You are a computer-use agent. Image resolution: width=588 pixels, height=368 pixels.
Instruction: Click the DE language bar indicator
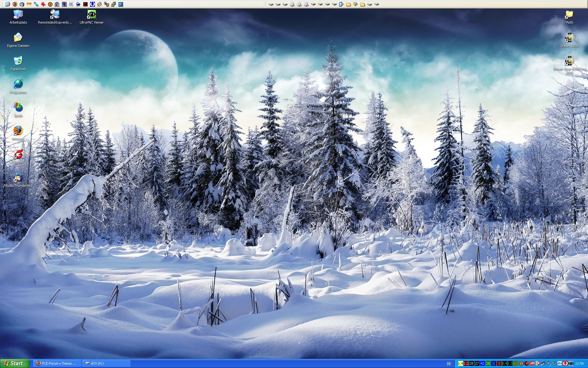coord(449,364)
